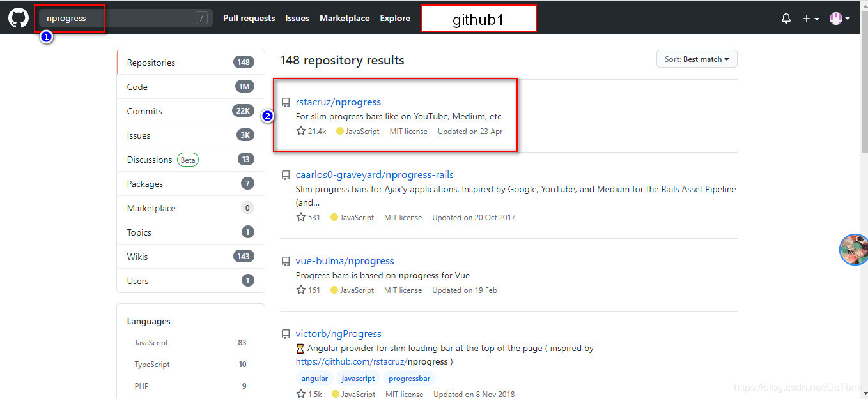Expand the plus create-new dropdown
Image resolution: width=868 pixels, height=399 pixels.
(x=810, y=19)
